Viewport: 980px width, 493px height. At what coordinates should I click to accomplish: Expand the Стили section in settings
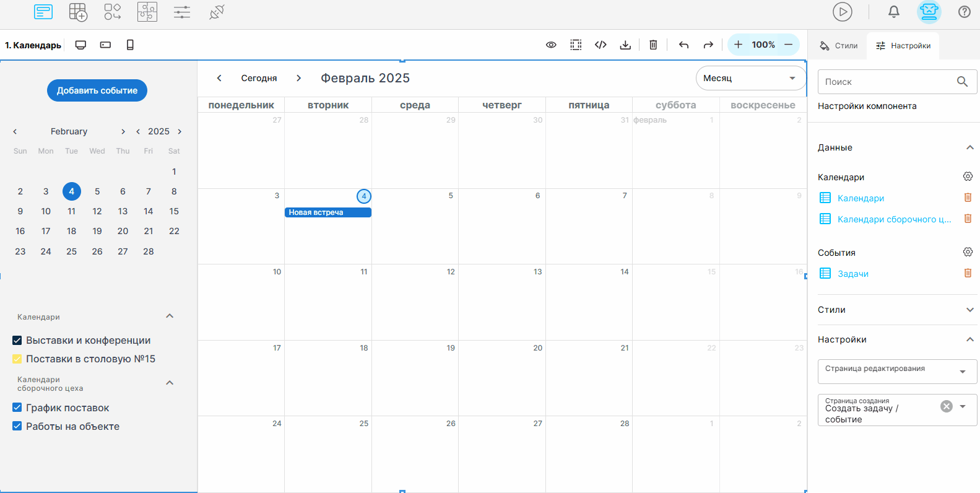(x=970, y=310)
